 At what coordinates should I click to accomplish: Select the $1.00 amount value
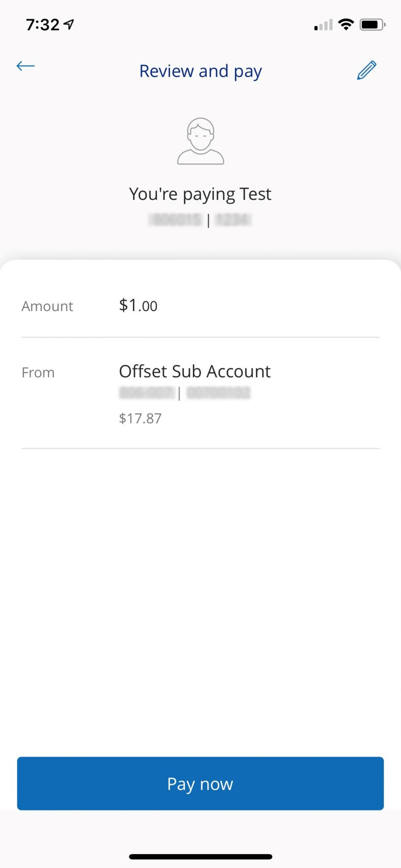(x=138, y=306)
